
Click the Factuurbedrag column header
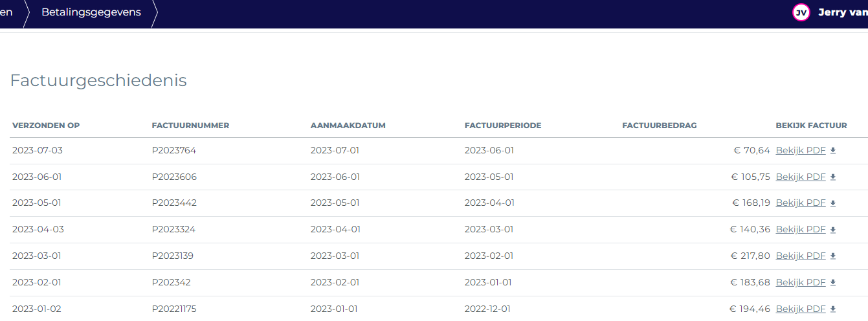(x=660, y=126)
